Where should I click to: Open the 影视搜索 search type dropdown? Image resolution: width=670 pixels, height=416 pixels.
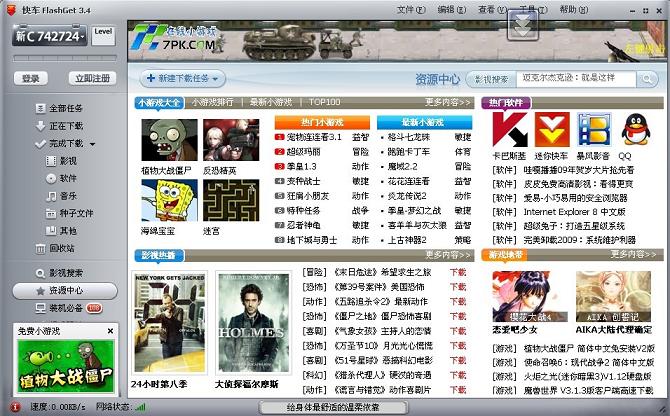pyautogui.click(x=491, y=79)
